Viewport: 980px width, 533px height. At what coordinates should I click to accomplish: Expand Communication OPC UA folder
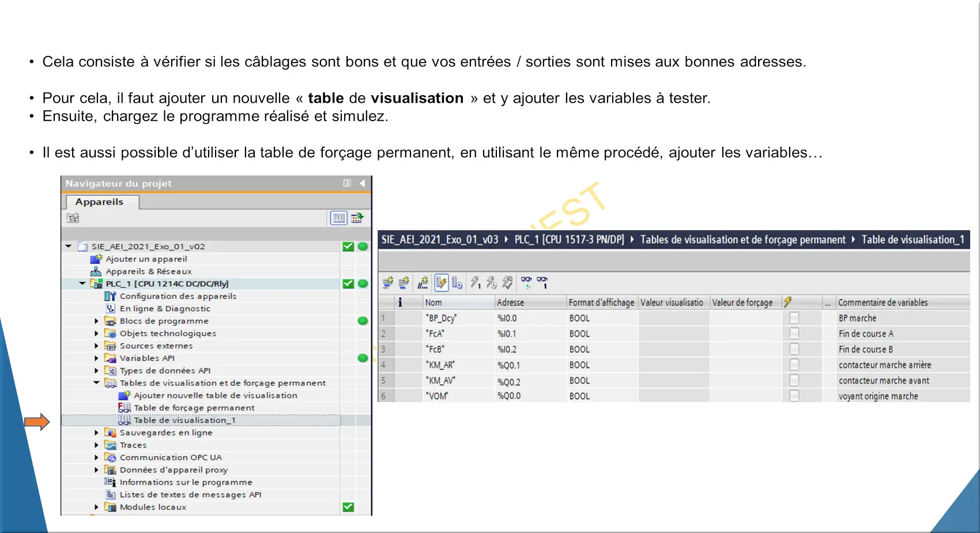pos(96,457)
